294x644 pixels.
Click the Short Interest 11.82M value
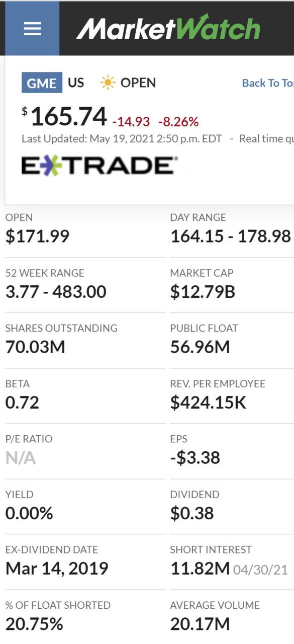pos(200,569)
